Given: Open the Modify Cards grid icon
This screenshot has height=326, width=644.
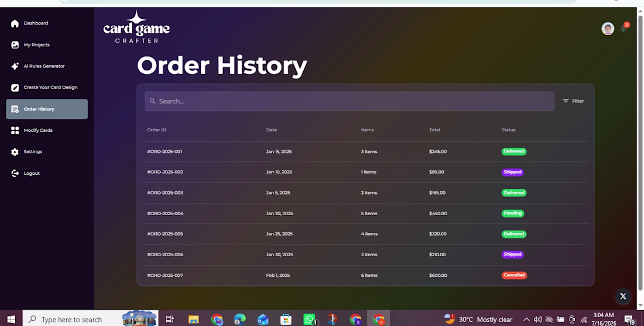Looking at the screenshot, I should coord(15,130).
